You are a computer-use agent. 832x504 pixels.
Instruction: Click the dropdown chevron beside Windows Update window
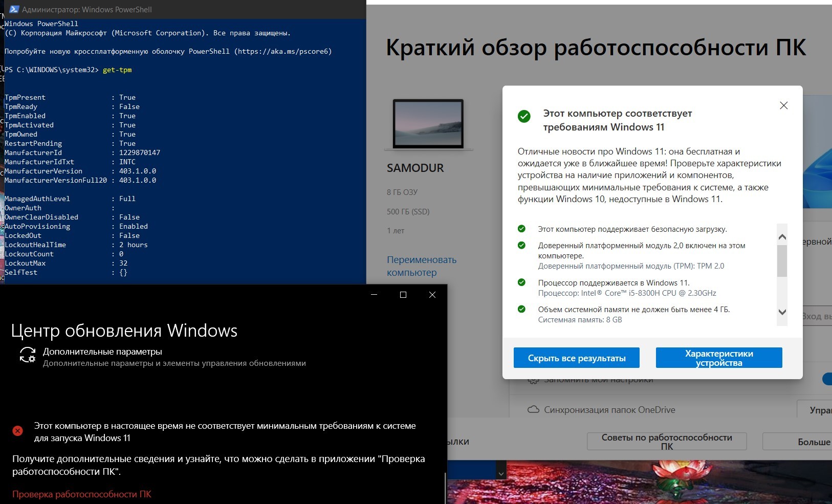[501, 474]
